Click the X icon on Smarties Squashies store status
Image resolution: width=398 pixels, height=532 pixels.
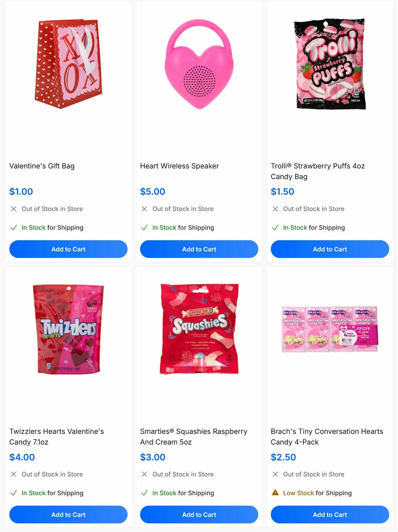coord(144,474)
